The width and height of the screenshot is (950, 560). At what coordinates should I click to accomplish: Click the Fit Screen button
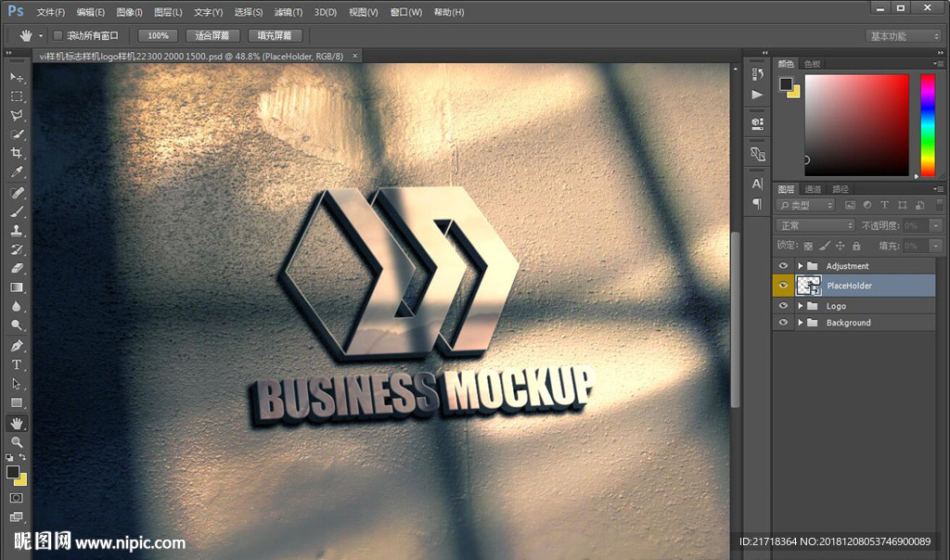(x=212, y=36)
